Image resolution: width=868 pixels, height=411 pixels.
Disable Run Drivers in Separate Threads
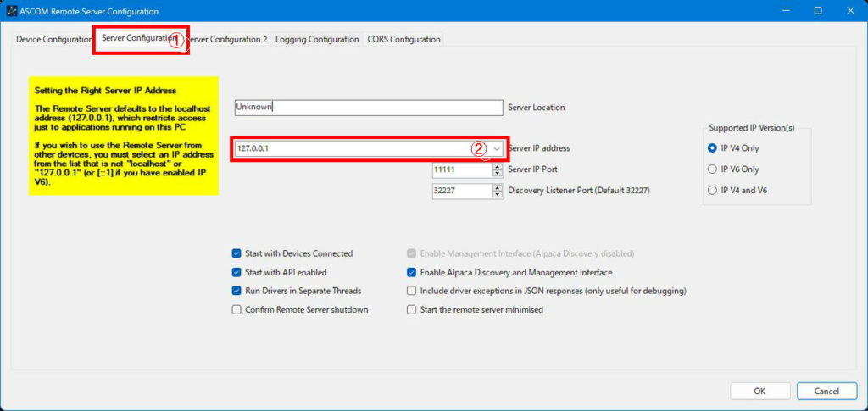(x=236, y=292)
